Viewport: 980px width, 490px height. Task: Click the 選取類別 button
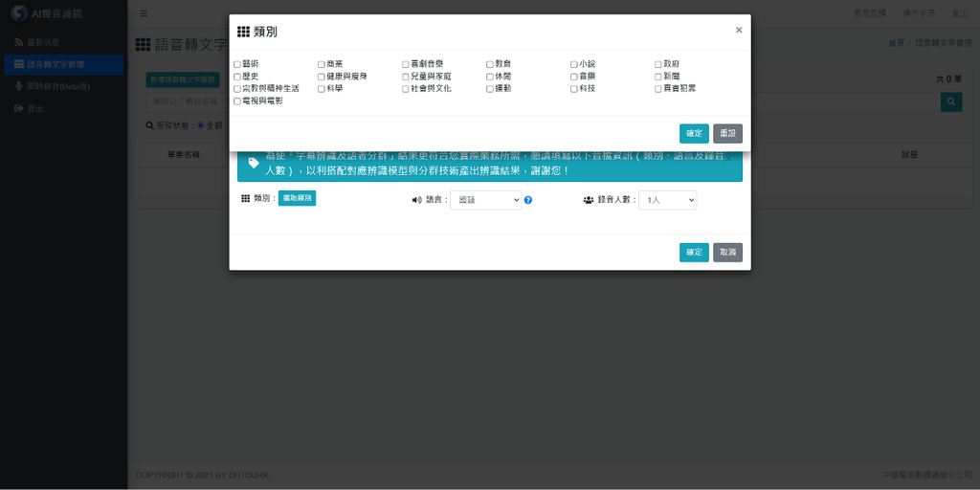[297, 198]
